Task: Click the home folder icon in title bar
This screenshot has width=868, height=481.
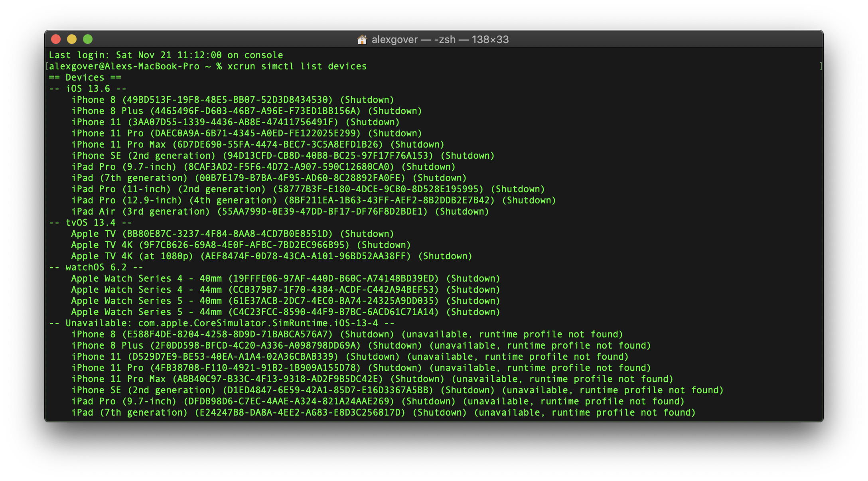Action: coord(362,39)
